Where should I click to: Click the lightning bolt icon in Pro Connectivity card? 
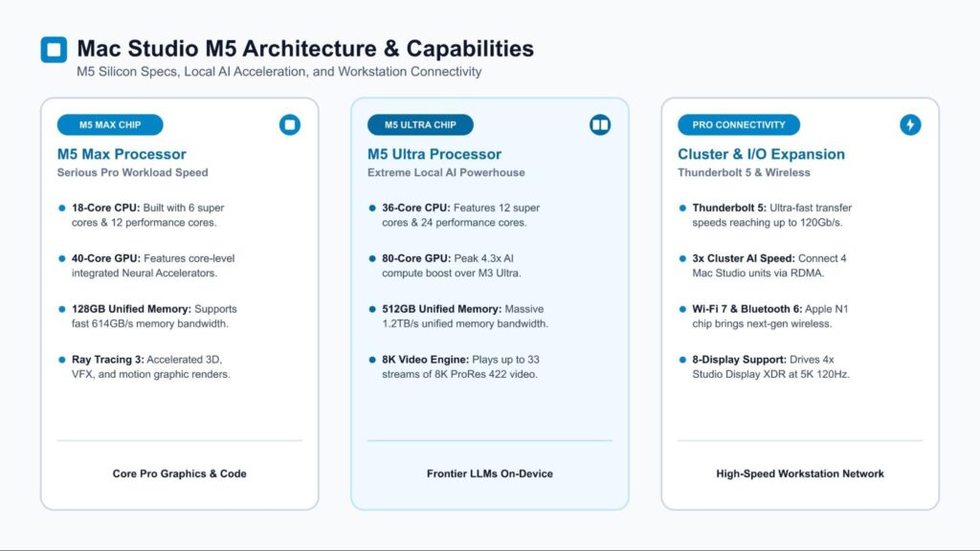point(910,125)
